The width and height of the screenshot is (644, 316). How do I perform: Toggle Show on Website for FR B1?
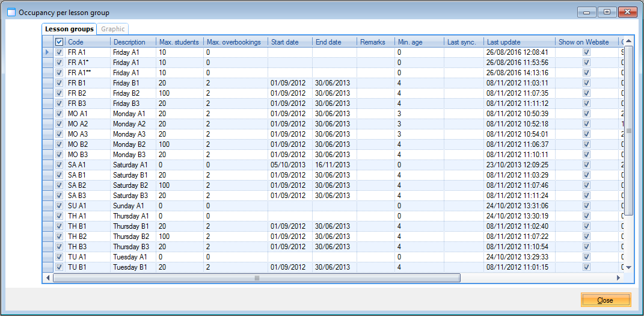click(x=586, y=82)
